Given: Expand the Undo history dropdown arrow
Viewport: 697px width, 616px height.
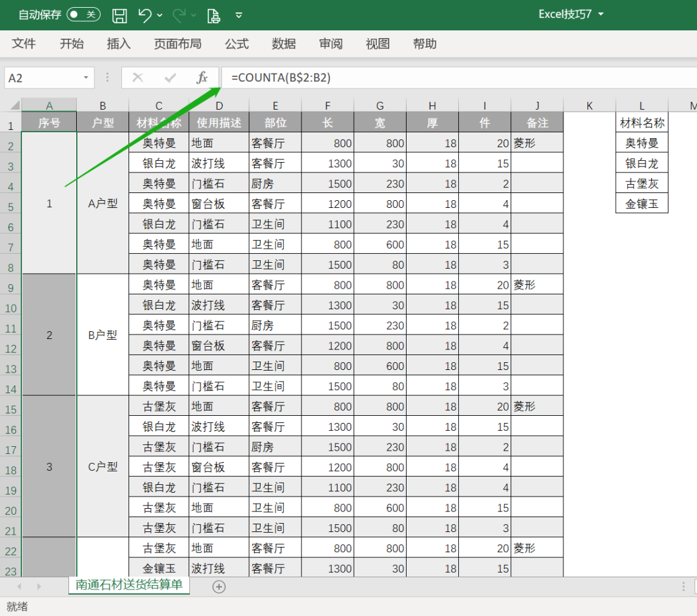Looking at the screenshot, I should [160, 15].
